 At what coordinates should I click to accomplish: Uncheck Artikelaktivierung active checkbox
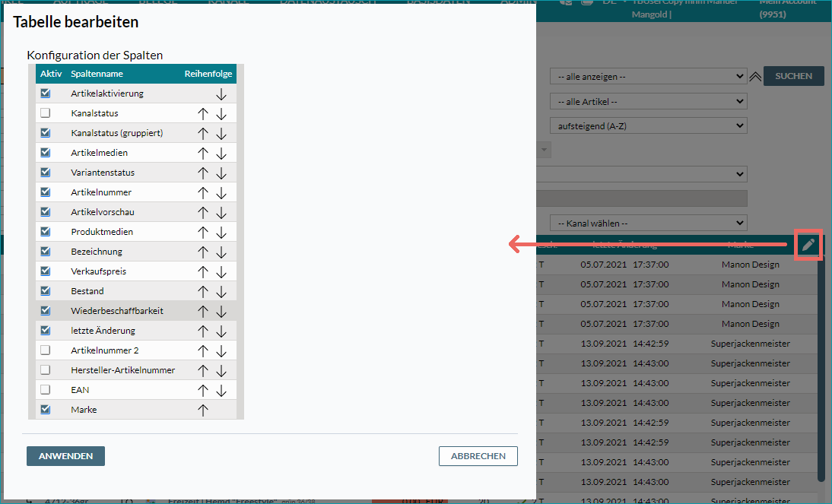[46, 94]
